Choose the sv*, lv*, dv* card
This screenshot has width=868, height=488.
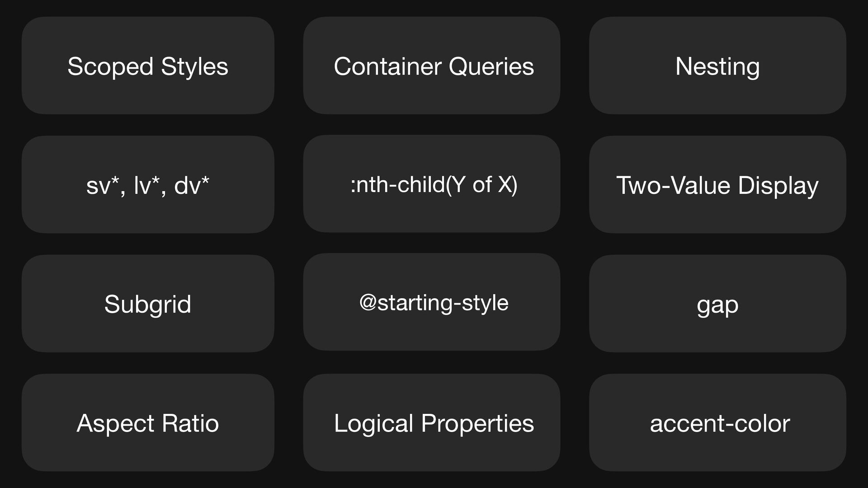coord(148,184)
